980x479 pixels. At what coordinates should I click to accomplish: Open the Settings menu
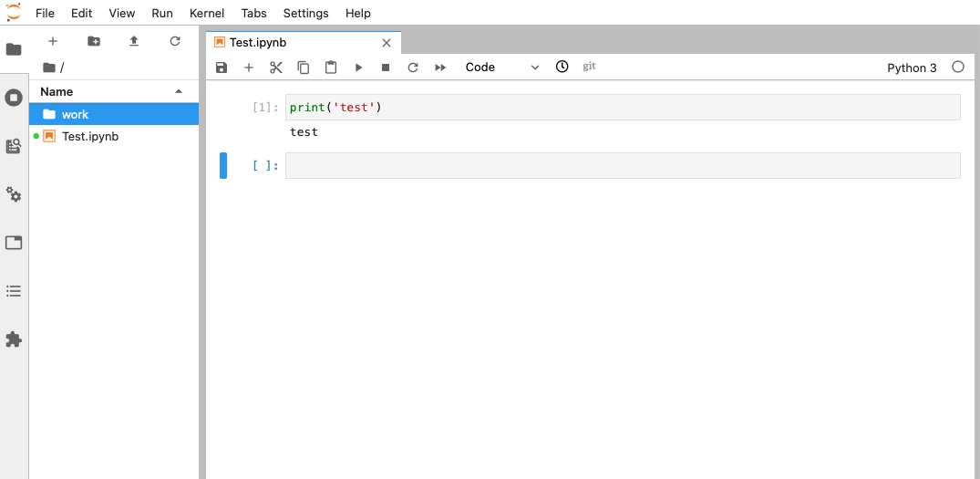(305, 13)
